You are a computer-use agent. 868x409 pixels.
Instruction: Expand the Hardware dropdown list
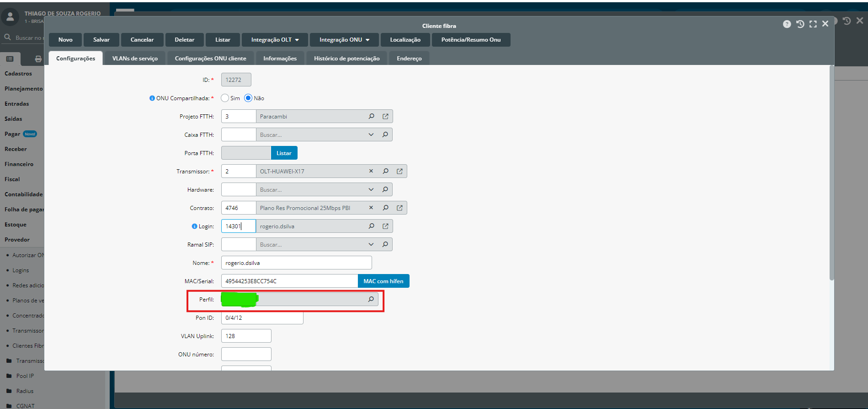tap(371, 189)
